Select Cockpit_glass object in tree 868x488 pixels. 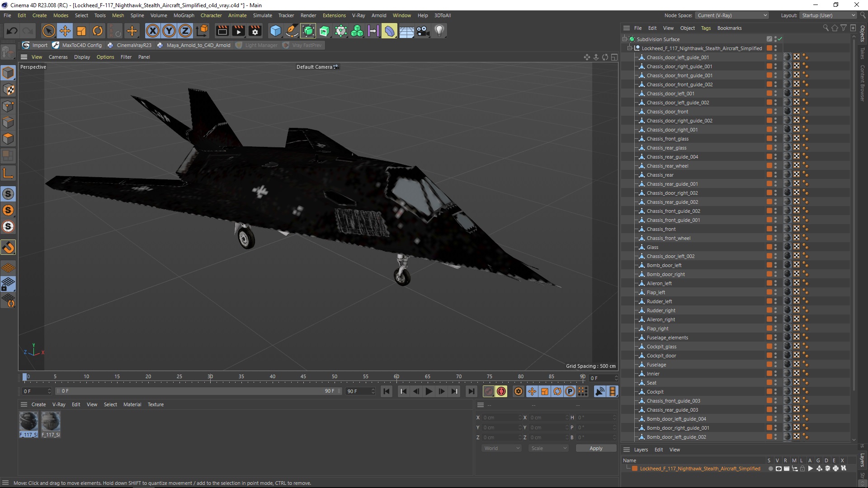[661, 347]
